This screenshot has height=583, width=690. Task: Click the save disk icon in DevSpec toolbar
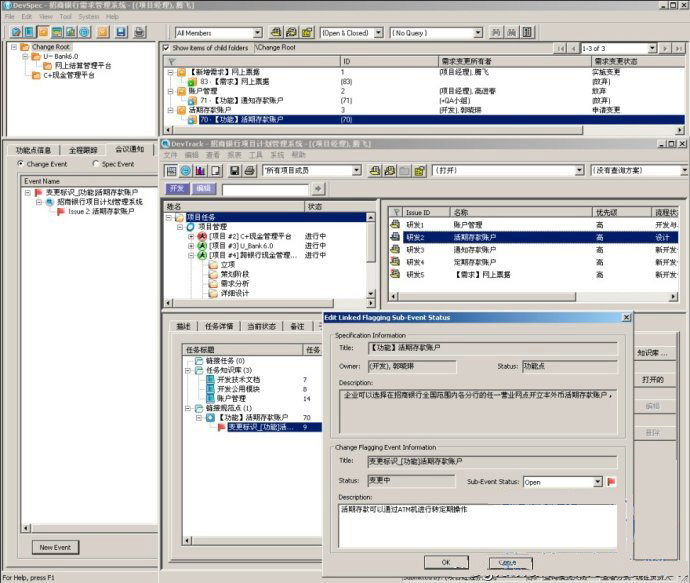click(119, 33)
